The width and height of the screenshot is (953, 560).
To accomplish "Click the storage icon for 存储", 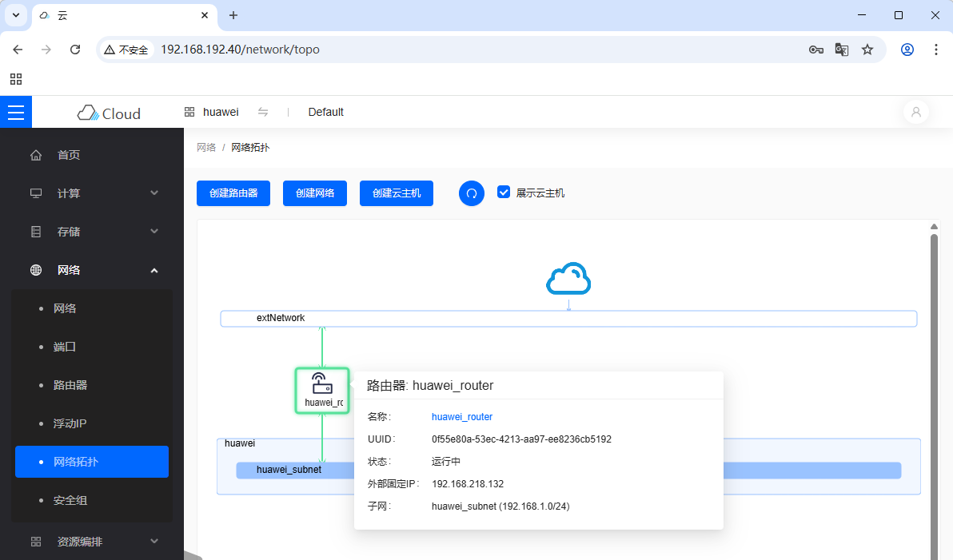I will pyautogui.click(x=37, y=232).
